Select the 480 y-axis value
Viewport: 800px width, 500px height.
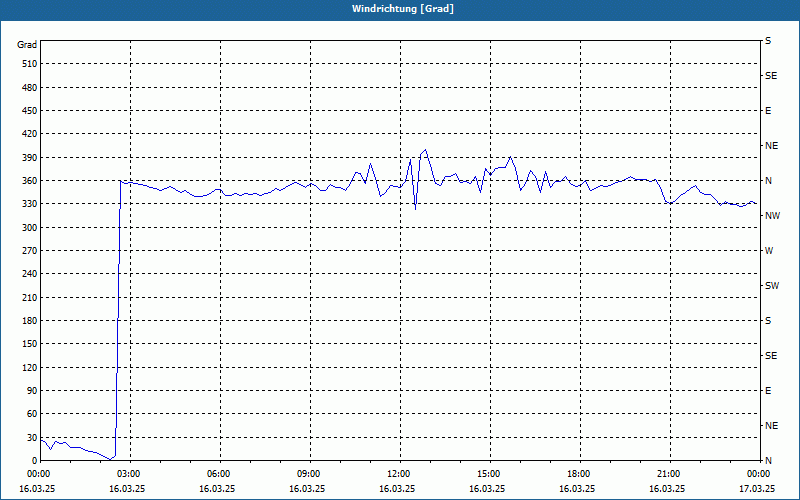pos(30,88)
